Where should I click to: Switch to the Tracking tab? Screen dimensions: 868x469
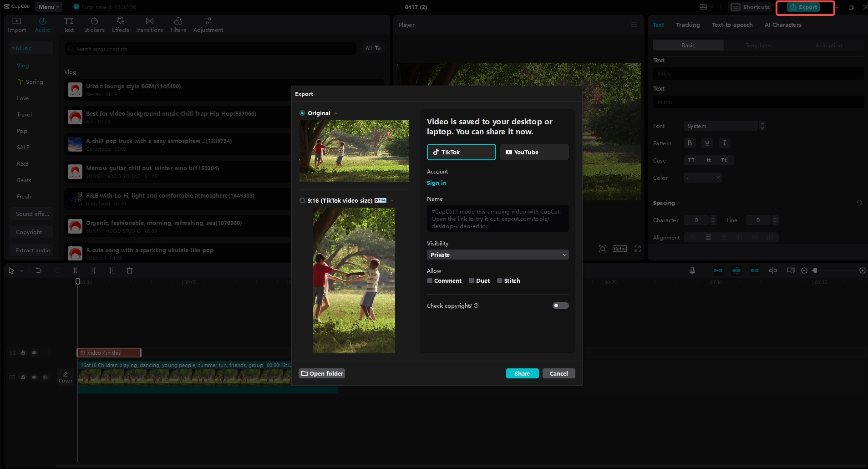[x=687, y=25]
